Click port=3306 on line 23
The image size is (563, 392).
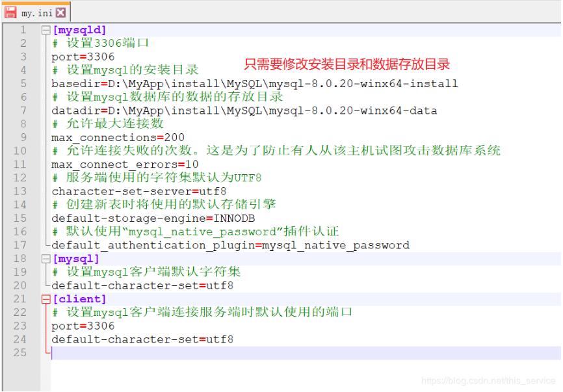(83, 326)
